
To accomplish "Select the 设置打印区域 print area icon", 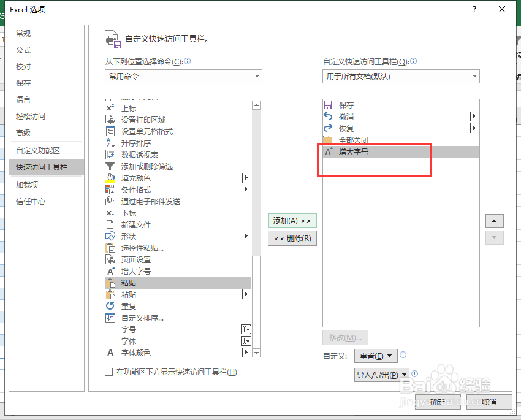I will tap(110, 120).
